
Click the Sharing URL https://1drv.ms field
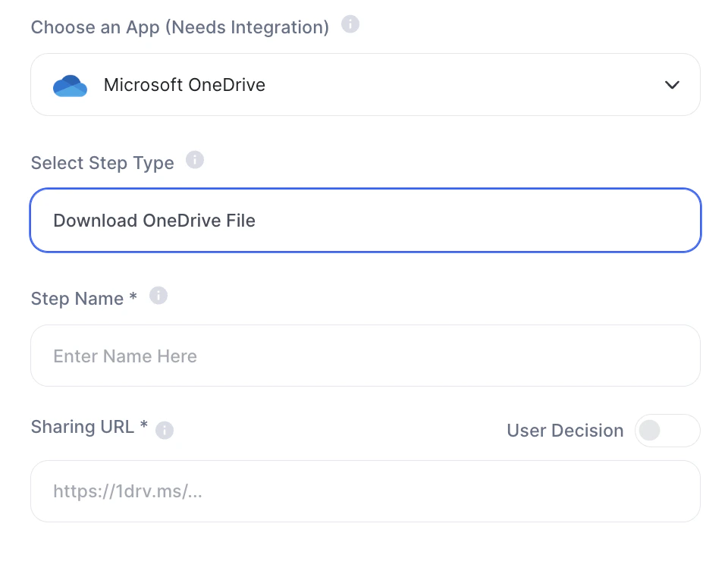click(x=366, y=491)
